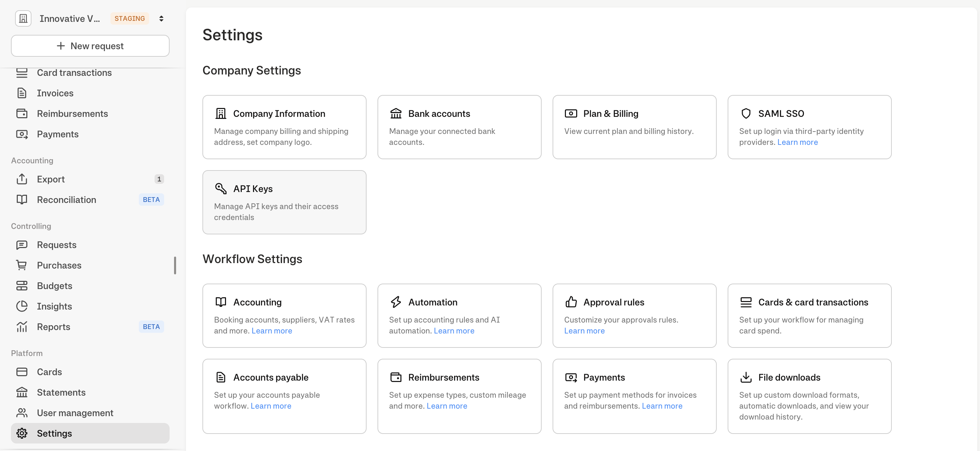Viewport: 980px width, 451px height.
Task: Select the Requests chat bubble icon
Action: pos(22,245)
